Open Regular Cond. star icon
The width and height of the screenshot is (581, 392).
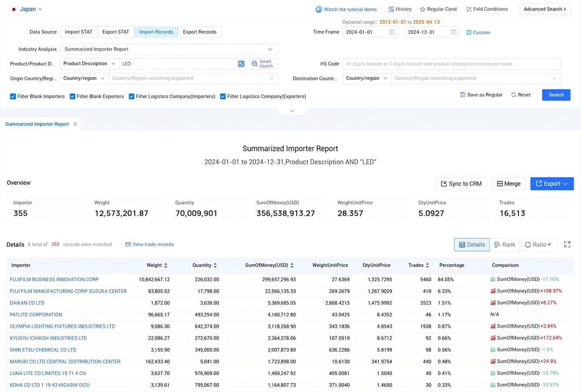[x=422, y=9]
